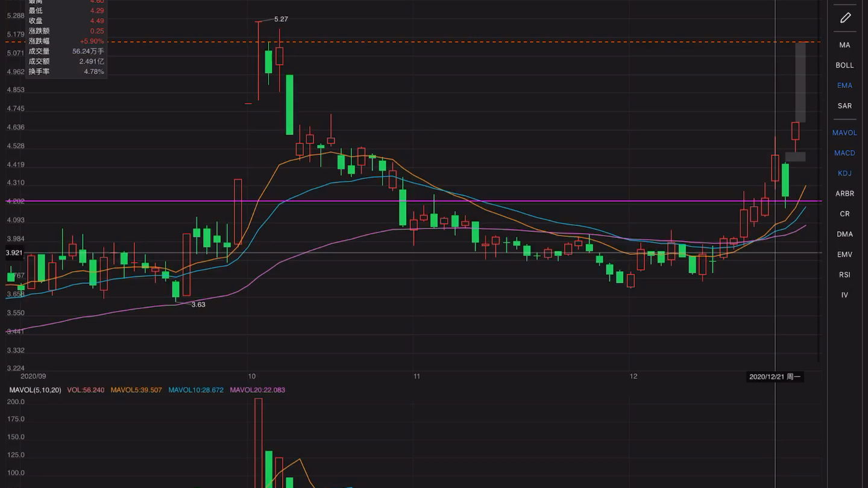Toggle the MAVOL sub-chart indicator

844,133
